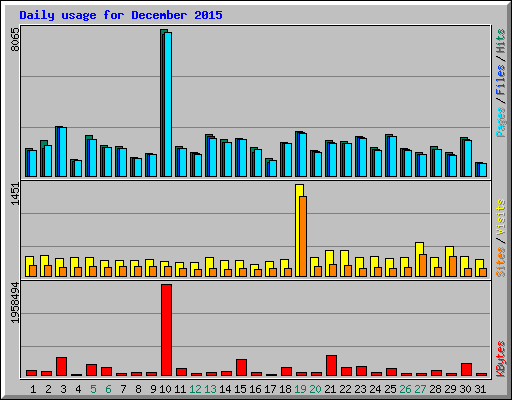Click the day 10 axis label

pos(166,389)
